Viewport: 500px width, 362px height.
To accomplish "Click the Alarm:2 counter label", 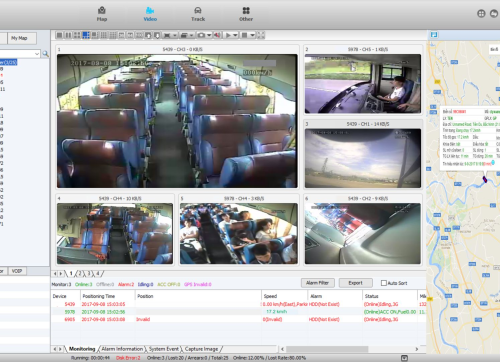I will tap(126, 284).
